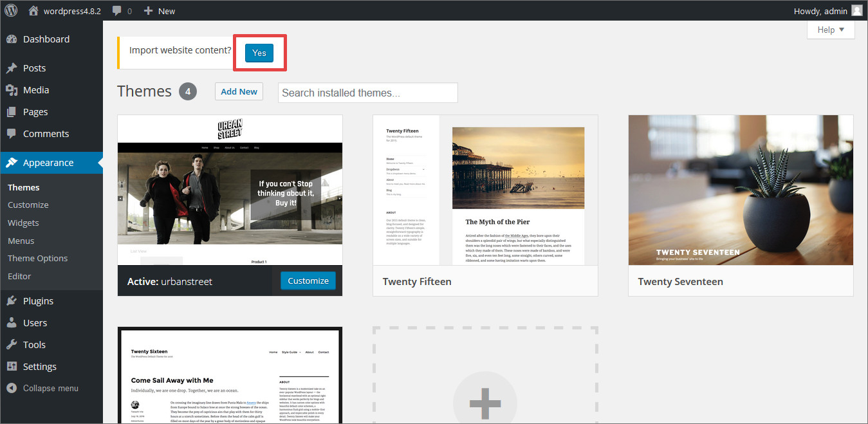Select Themes in Appearance submenu
The image size is (868, 424).
pyautogui.click(x=24, y=187)
